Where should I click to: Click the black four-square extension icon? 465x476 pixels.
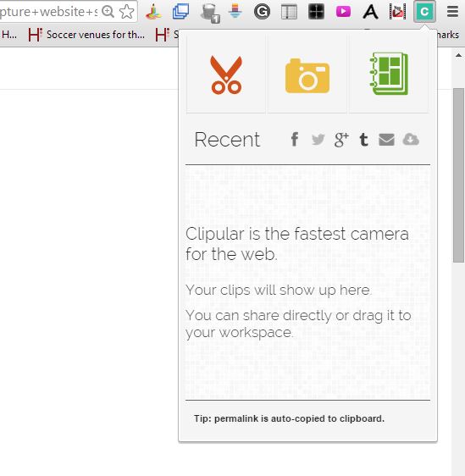(316, 12)
